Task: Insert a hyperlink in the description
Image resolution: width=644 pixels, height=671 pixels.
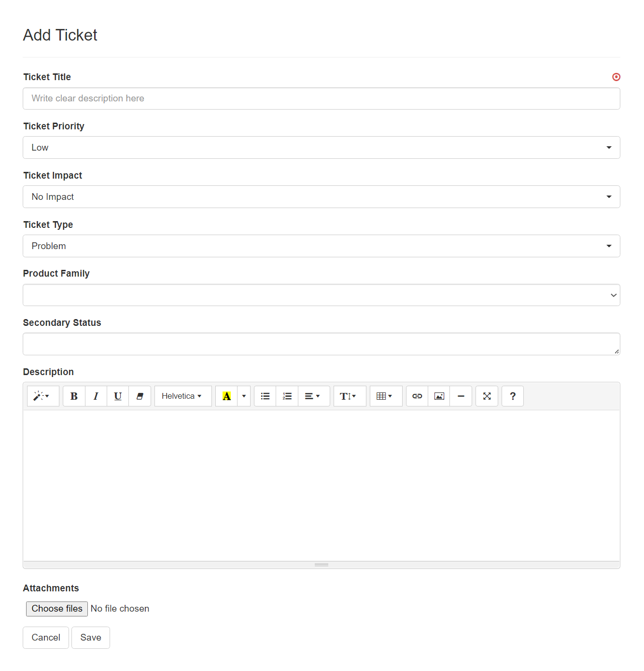Action: click(417, 396)
